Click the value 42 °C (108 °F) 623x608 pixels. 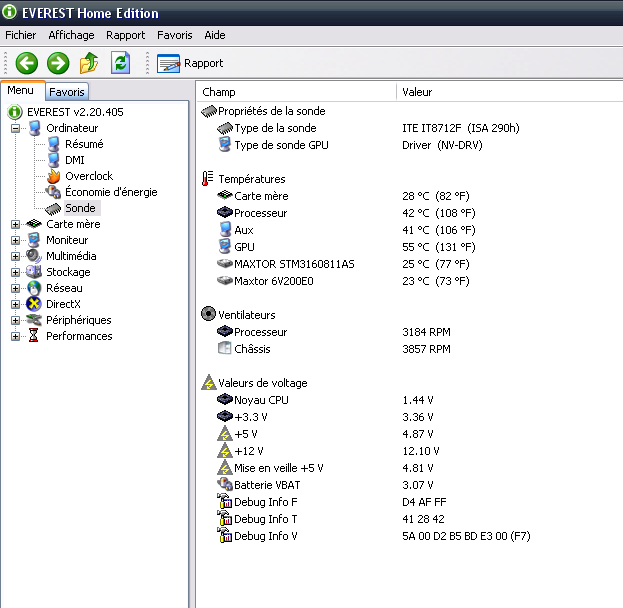[439, 213]
